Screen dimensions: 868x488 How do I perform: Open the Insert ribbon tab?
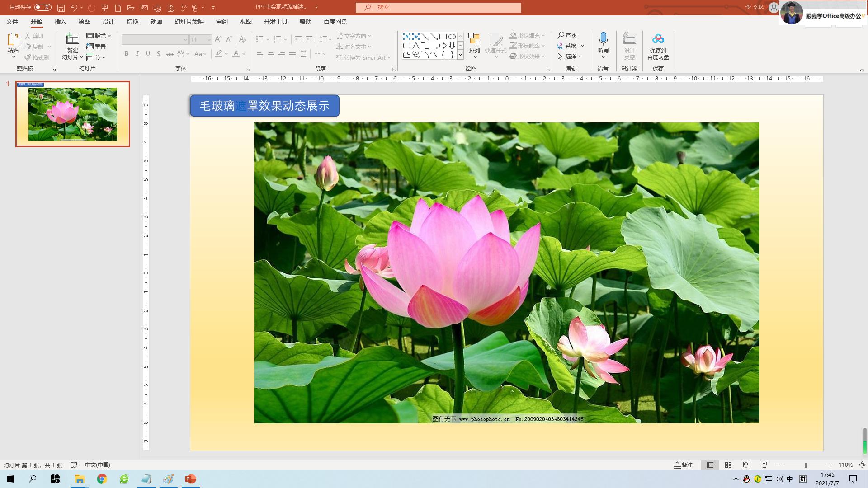click(x=60, y=22)
